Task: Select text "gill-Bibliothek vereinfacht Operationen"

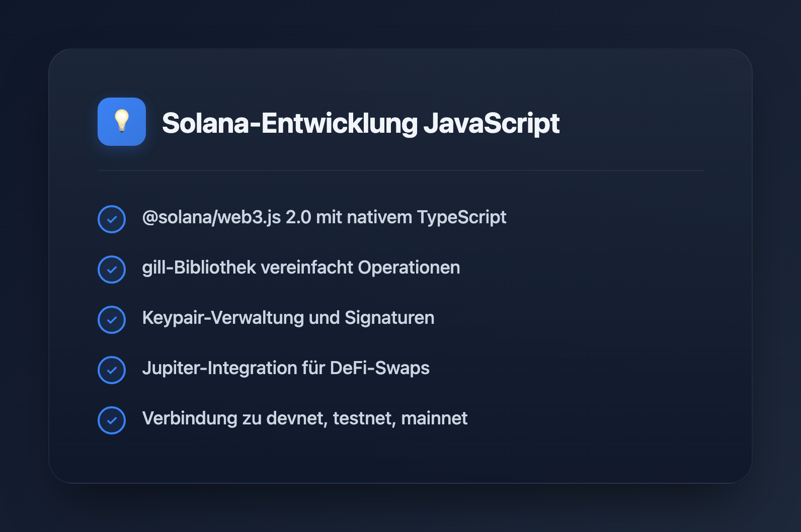Action: pos(301,268)
